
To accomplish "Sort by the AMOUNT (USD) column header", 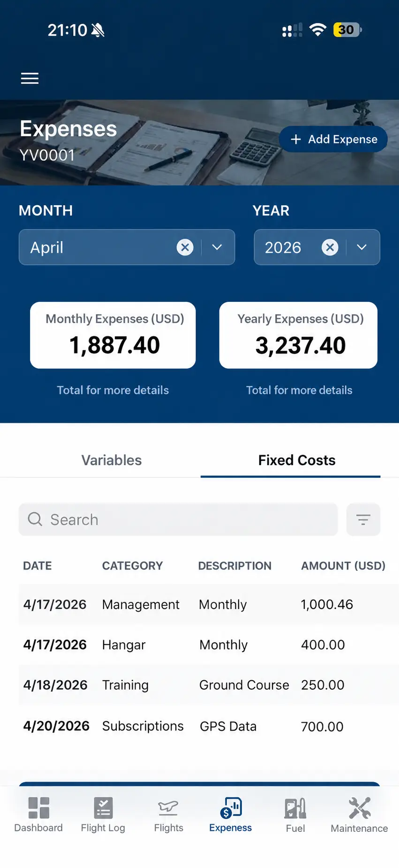I will [343, 566].
